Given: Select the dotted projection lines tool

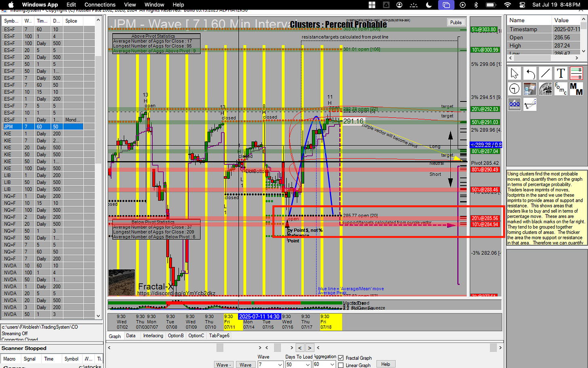Looking at the screenshot, I should coord(530,104).
